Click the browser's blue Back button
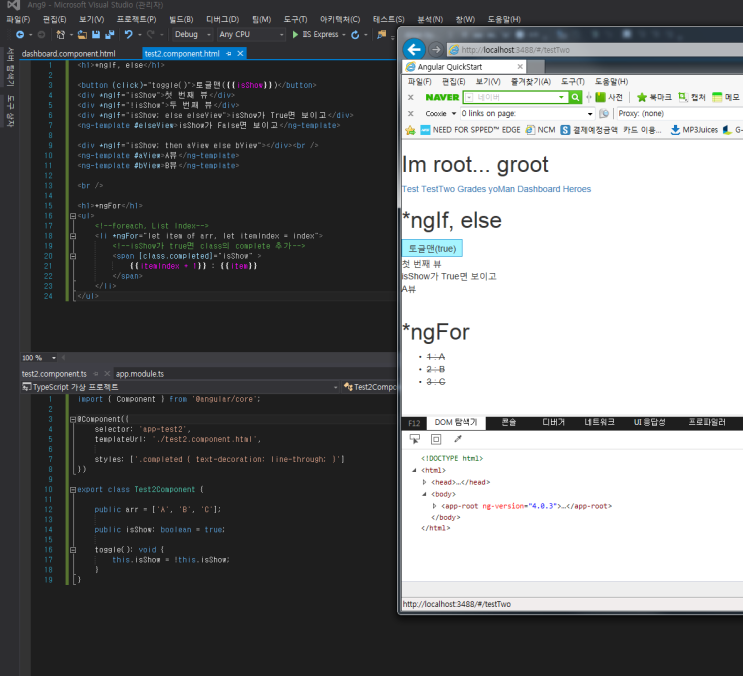This screenshot has width=743, height=676. coord(414,49)
